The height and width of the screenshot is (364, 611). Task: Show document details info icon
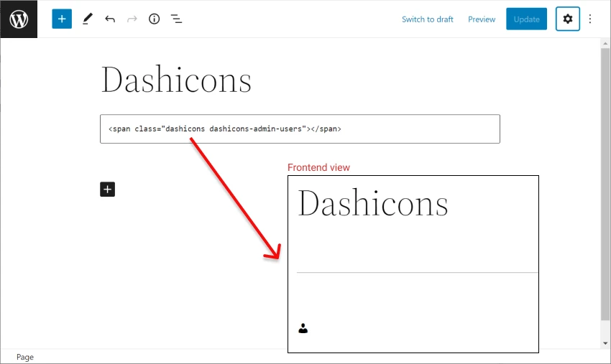click(155, 19)
